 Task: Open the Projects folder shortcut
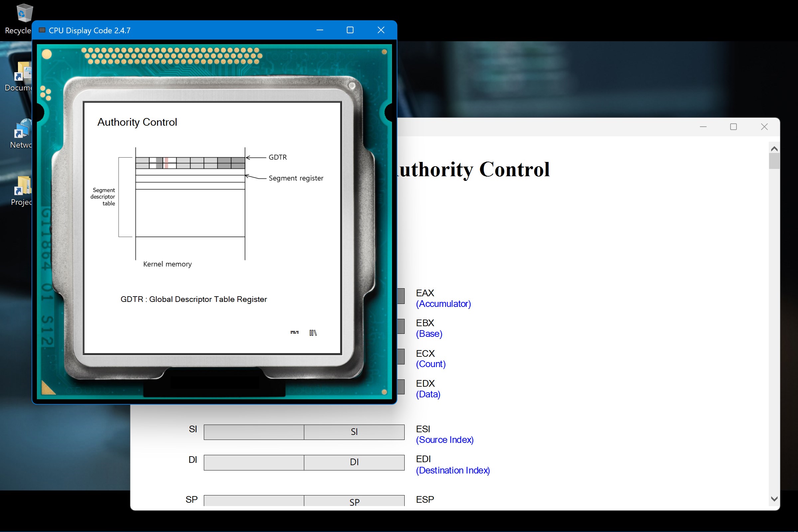click(22, 186)
